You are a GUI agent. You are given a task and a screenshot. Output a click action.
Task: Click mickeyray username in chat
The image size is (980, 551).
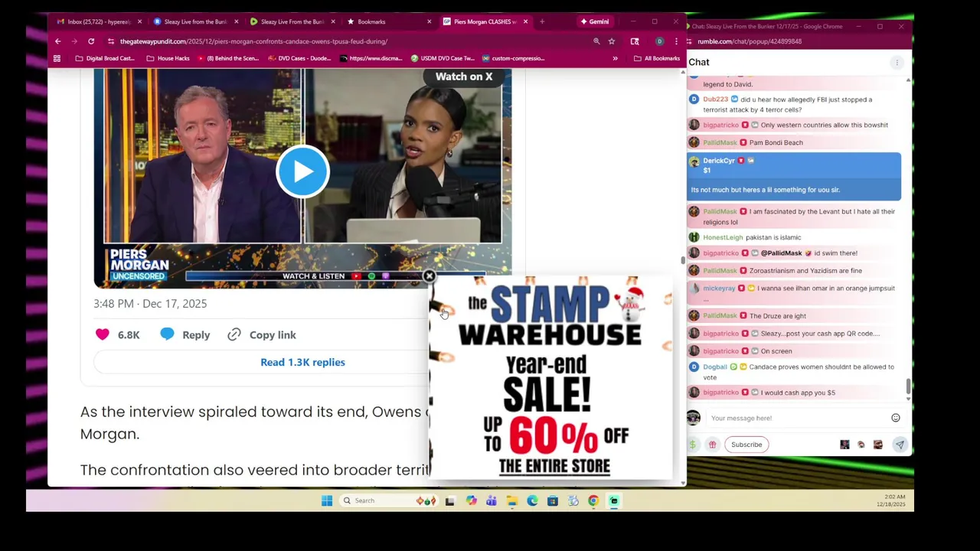click(x=719, y=288)
